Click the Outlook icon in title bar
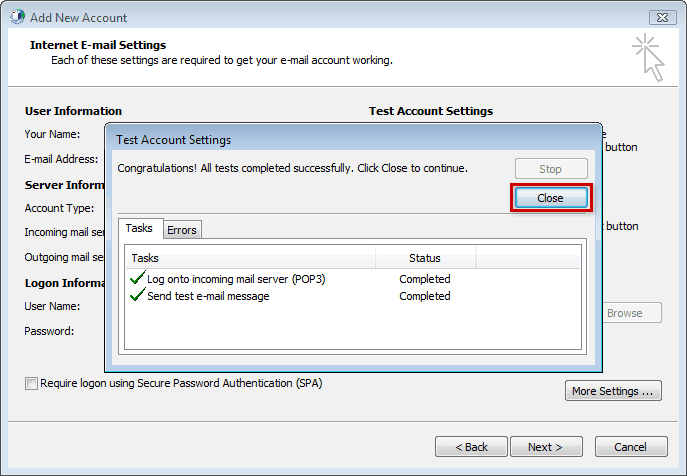 click(18, 17)
